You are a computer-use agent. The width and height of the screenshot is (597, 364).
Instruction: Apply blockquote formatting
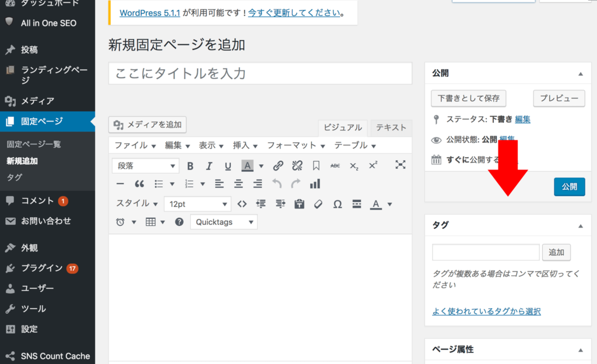(139, 184)
